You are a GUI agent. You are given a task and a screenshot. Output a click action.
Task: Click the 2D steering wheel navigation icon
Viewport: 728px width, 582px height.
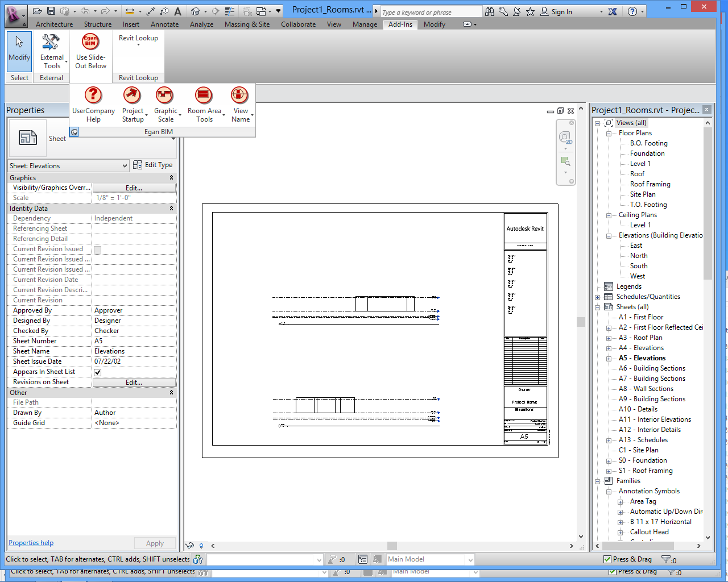click(565, 138)
